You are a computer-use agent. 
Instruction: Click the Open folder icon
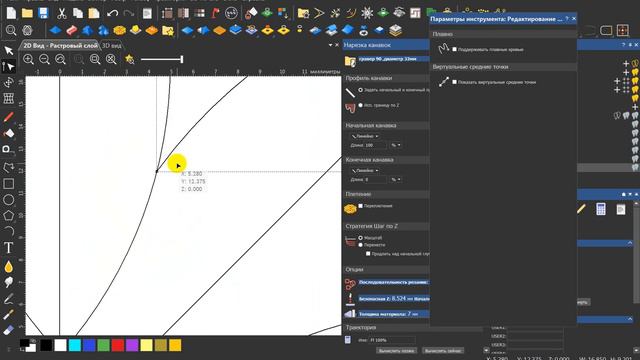tap(27, 13)
